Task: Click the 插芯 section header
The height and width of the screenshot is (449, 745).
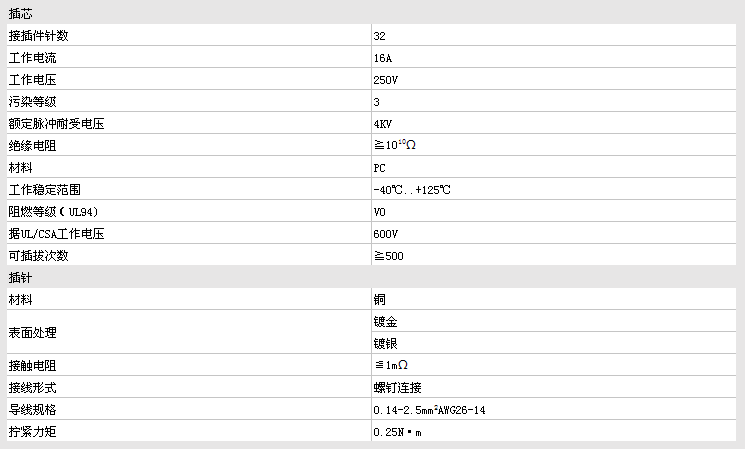Action: (20, 13)
